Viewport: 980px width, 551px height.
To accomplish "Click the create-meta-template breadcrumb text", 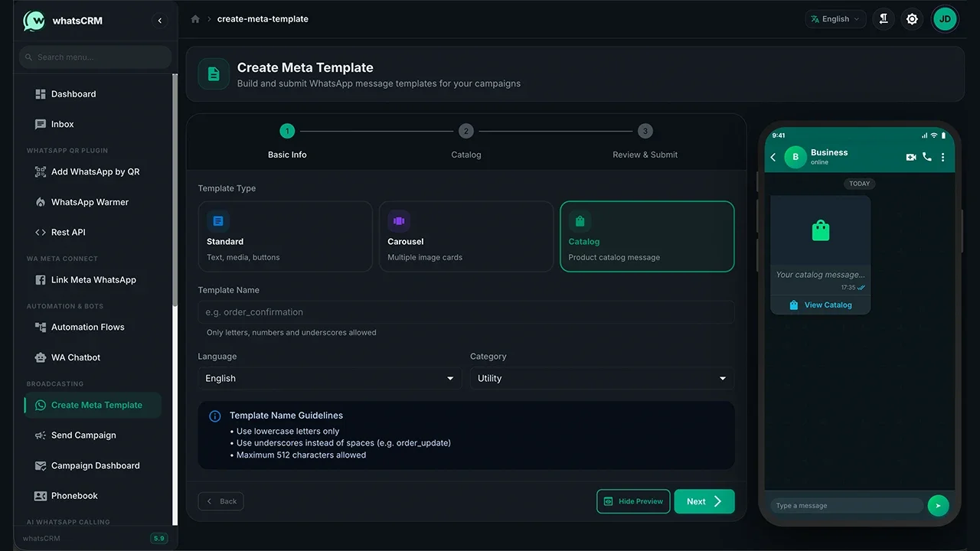I will pos(263,19).
